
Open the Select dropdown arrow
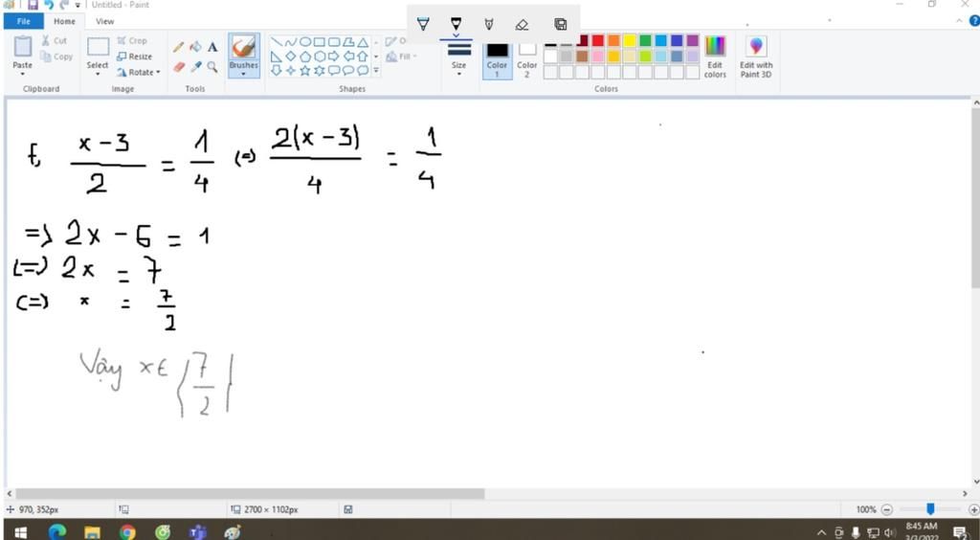coord(98,73)
